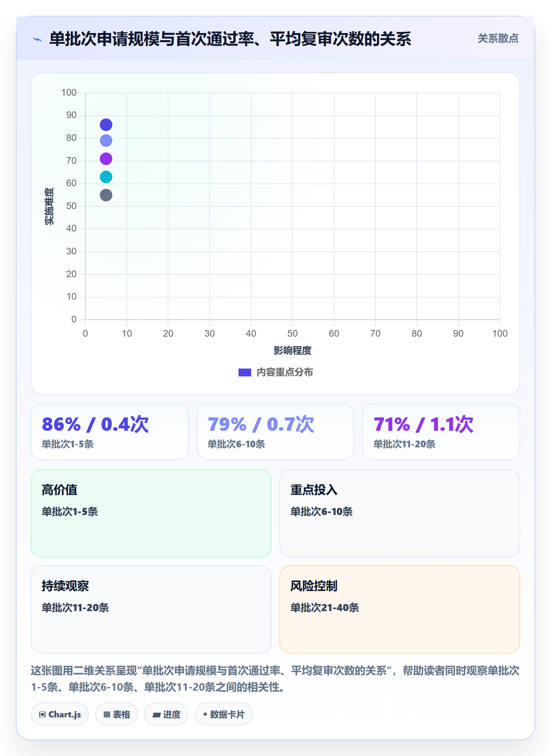Click the grid icon in the 表格 chip

(x=107, y=715)
